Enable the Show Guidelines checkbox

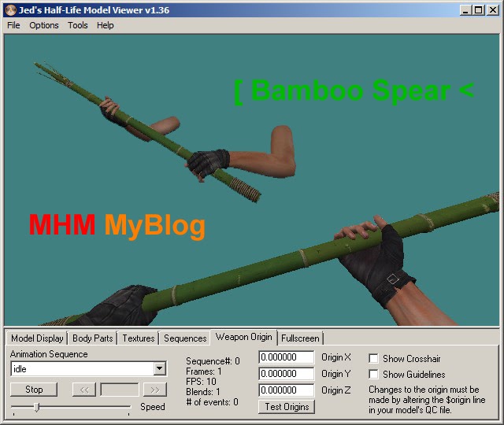(373, 374)
